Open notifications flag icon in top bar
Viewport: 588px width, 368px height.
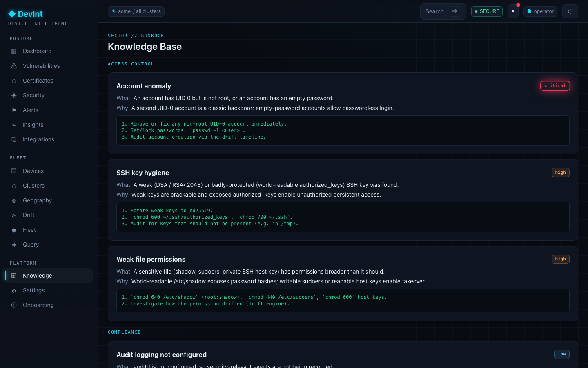[513, 11]
